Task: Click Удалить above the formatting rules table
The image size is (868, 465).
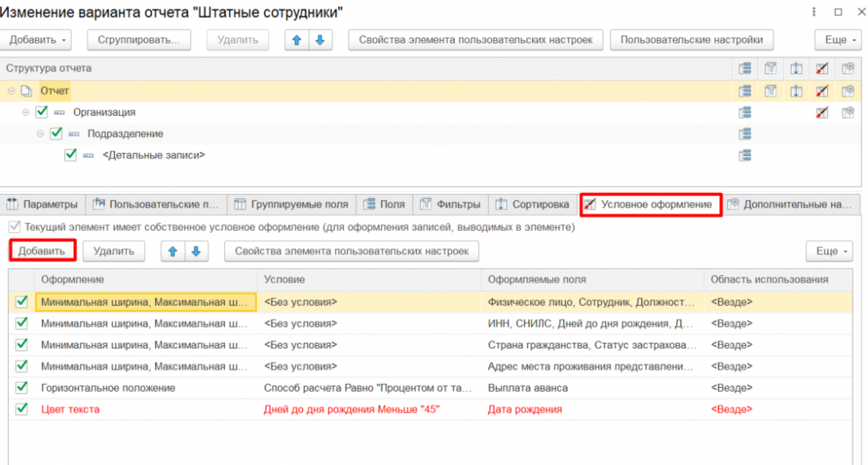Action: click(x=113, y=251)
